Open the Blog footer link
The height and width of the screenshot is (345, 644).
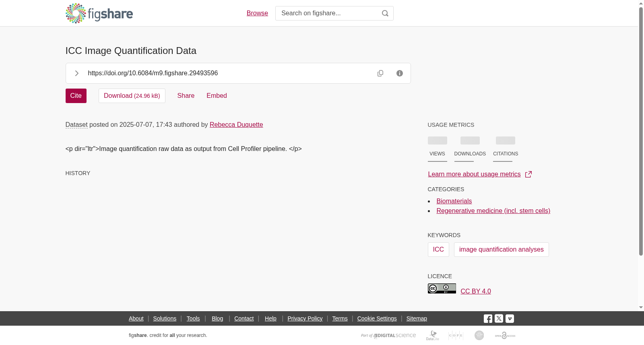(x=217, y=318)
